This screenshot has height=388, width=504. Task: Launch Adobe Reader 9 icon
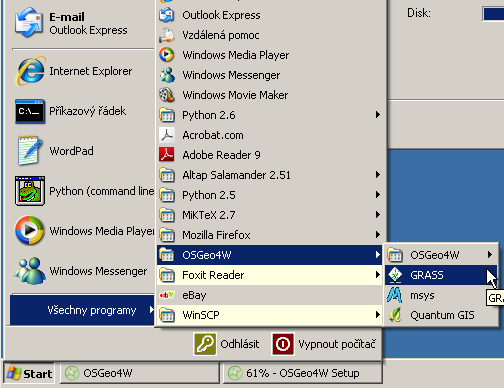pyautogui.click(x=166, y=155)
